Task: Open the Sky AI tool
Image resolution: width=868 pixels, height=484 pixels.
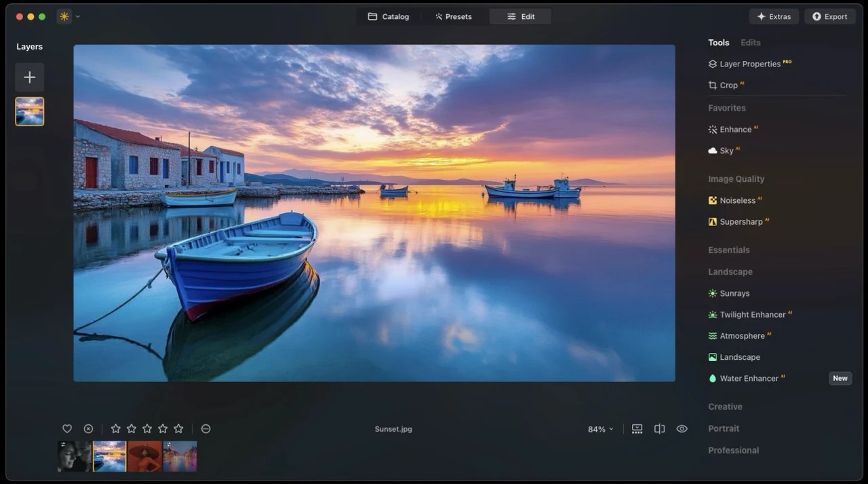Action: 724,150
